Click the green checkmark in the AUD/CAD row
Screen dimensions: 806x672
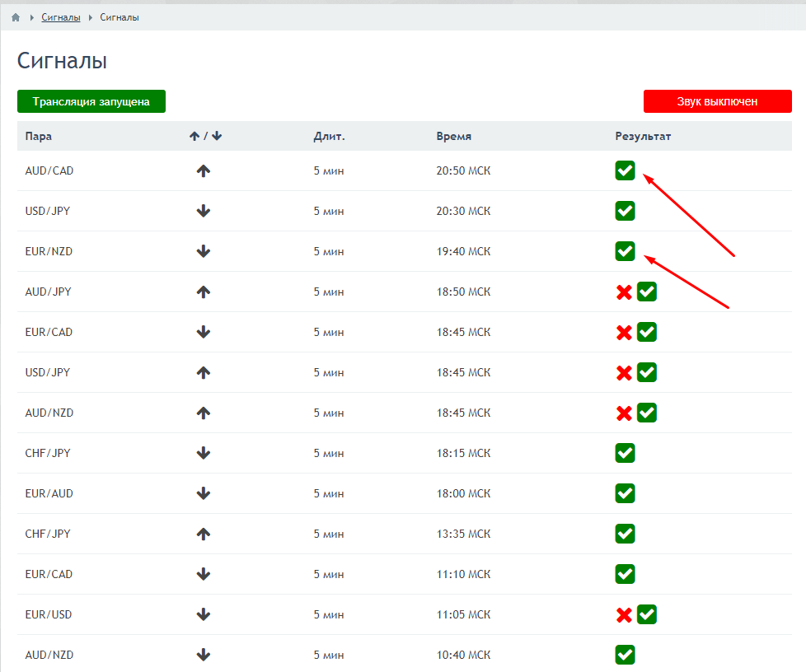tap(625, 170)
